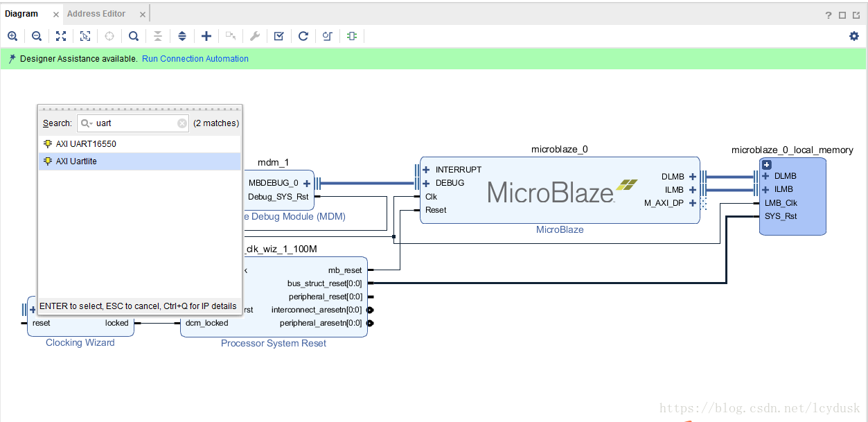This screenshot has height=422, width=868.
Task: Expand the DEBUG port on microblaze_0
Action: 426,183
